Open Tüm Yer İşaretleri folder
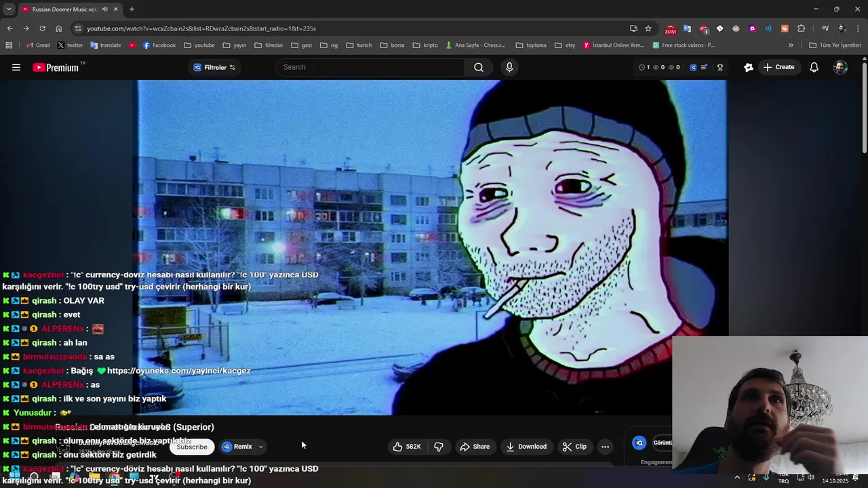868x488 pixels. pyautogui.click(x=835, y=45)
